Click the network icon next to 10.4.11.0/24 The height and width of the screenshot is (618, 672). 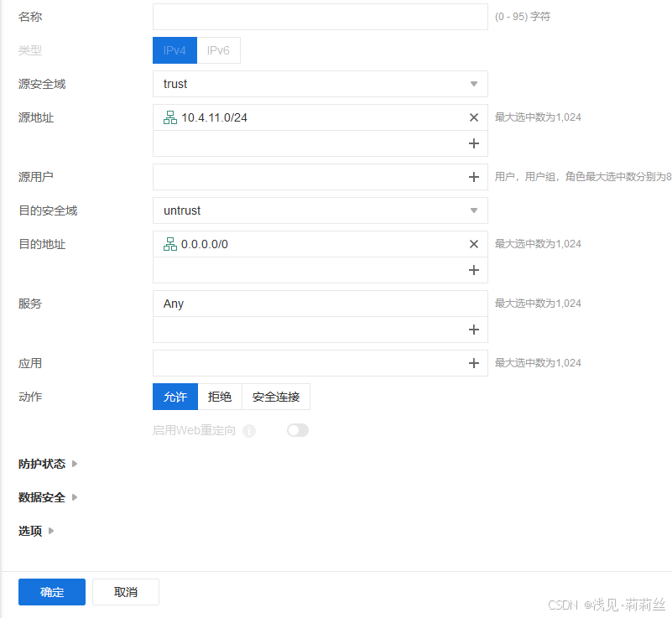pos(170,117)
